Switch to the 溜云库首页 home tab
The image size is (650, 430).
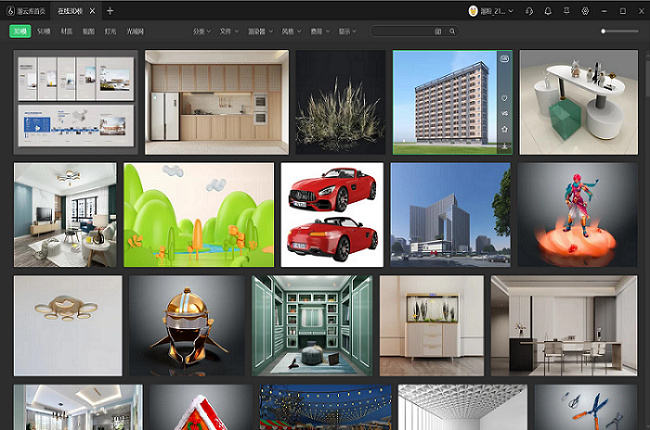click(x=26, y=11)
